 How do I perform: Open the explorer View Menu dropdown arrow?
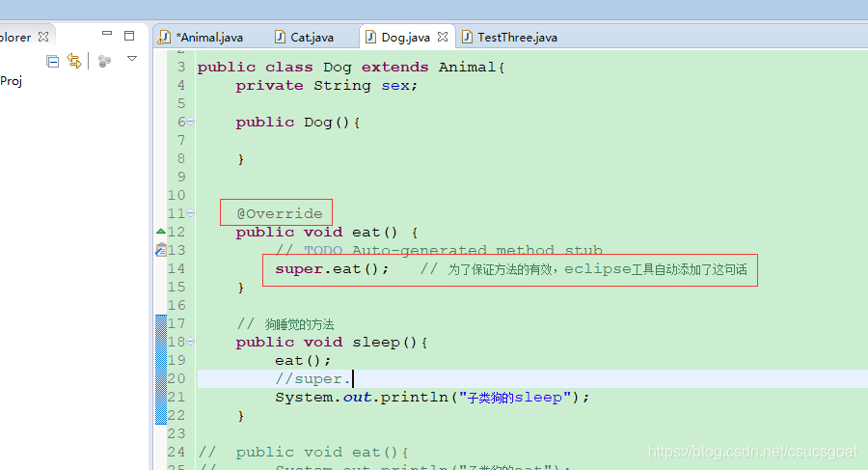tap(132, 58)
